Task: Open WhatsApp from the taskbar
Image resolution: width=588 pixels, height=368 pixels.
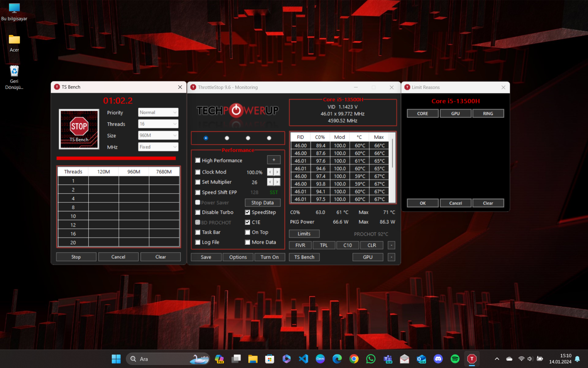Action: (371, 359)
